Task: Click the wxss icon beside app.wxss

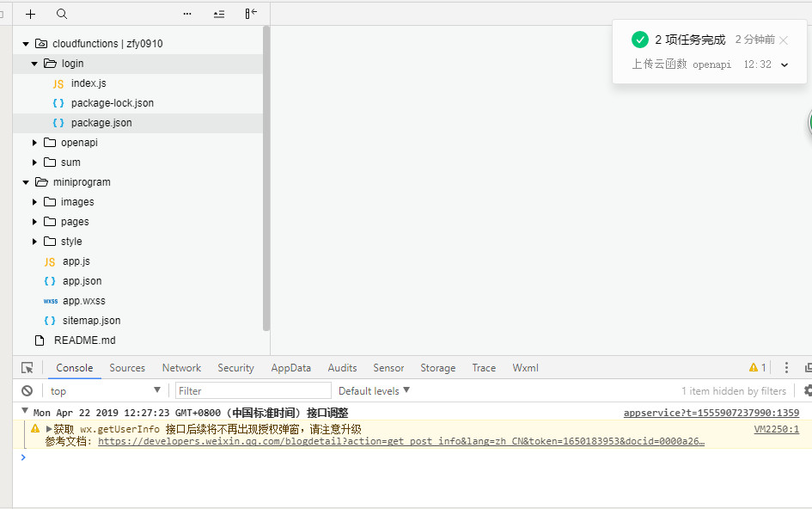Action: click(51, 301)
